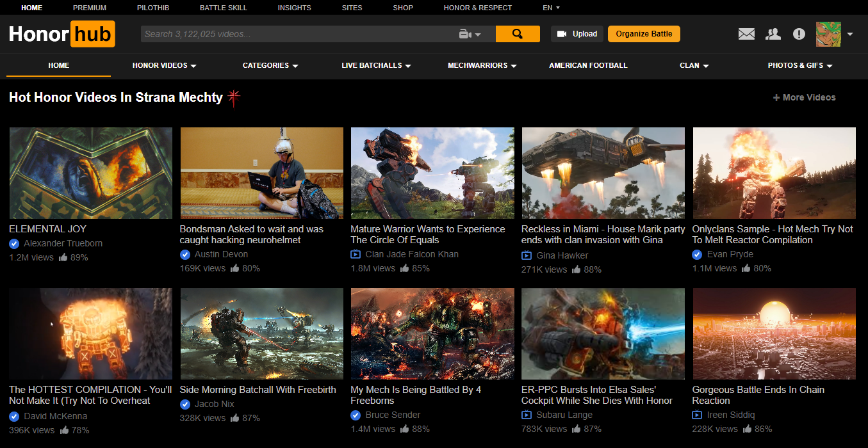The width and height of the screenshot is (868, 448).
Task: Expand the LIVE BATCHALLS menu
Action: tap(376, 65)
